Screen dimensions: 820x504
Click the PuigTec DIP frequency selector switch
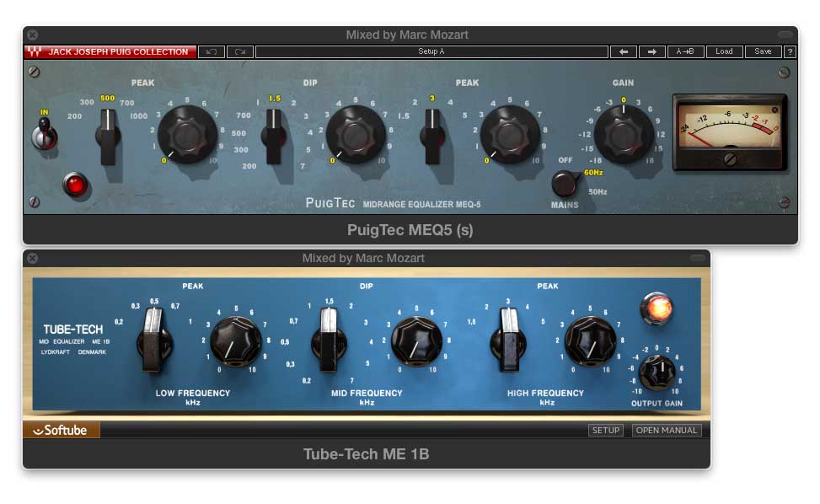[x=274, y=137]
